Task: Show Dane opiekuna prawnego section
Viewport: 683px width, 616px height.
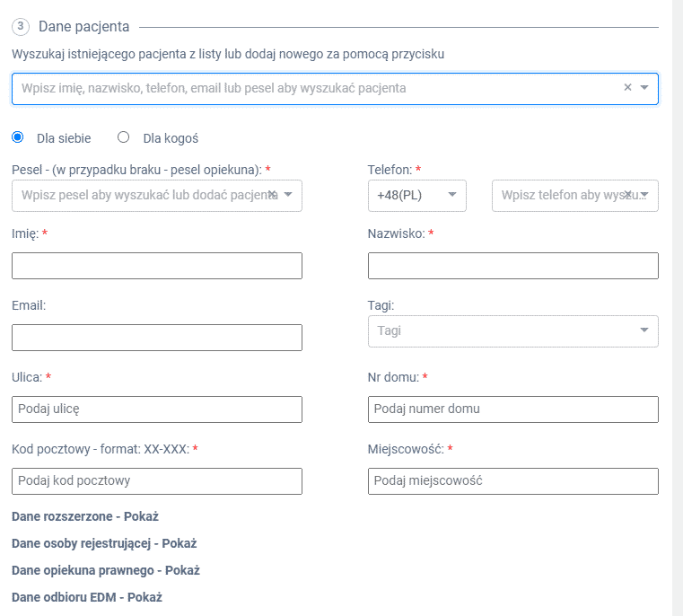Action: click(x=106, y=570)
